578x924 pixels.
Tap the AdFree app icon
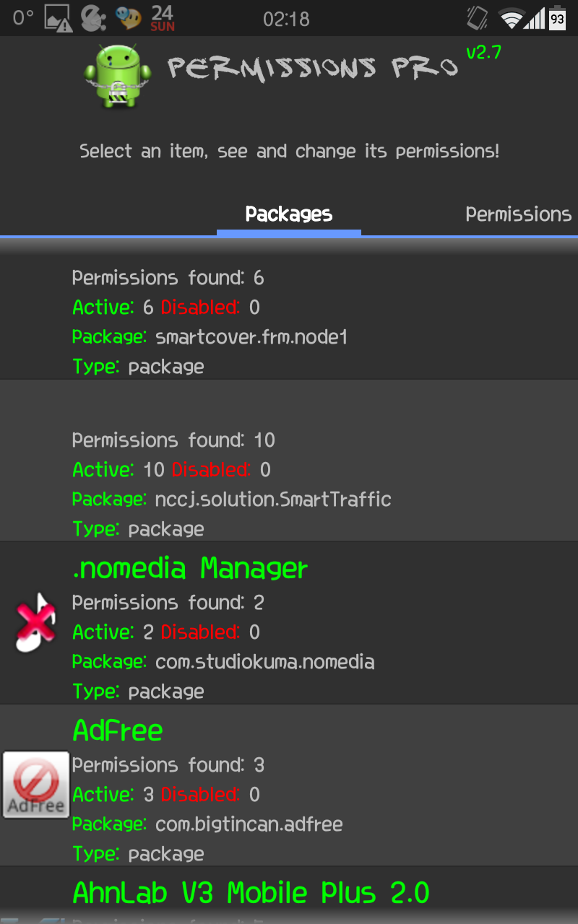pos(35,785)
